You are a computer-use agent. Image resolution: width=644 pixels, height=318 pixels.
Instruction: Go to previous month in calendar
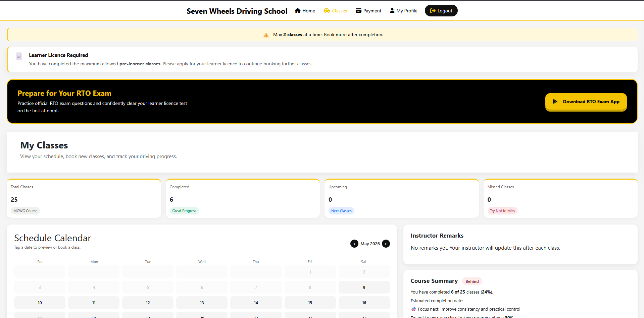354,244
